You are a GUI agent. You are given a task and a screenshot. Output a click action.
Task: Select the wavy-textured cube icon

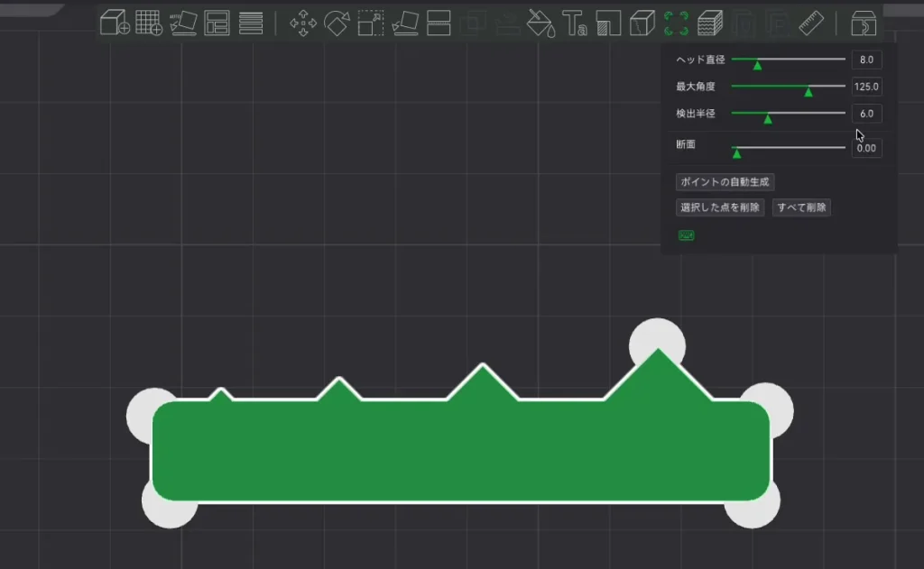click(710, 23)
